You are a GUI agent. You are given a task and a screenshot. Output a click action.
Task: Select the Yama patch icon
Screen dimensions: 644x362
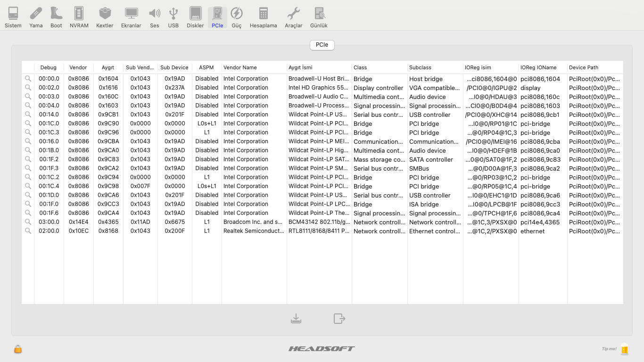click(36, 17)
